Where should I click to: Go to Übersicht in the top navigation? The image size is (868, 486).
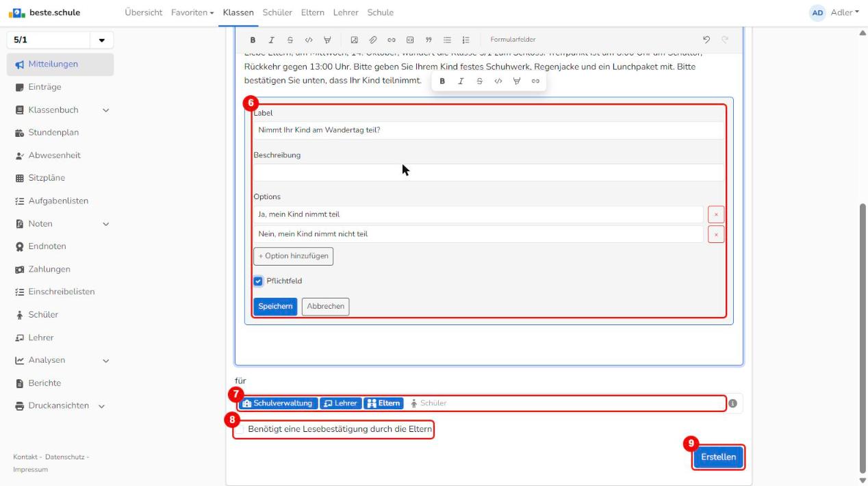point(144,12)
